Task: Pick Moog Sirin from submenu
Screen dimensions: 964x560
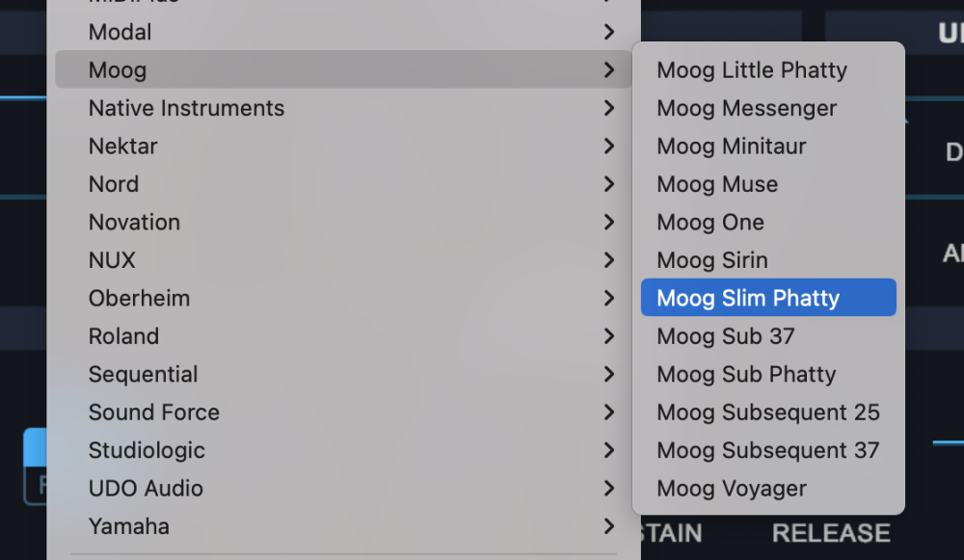Action: point(711,260)
